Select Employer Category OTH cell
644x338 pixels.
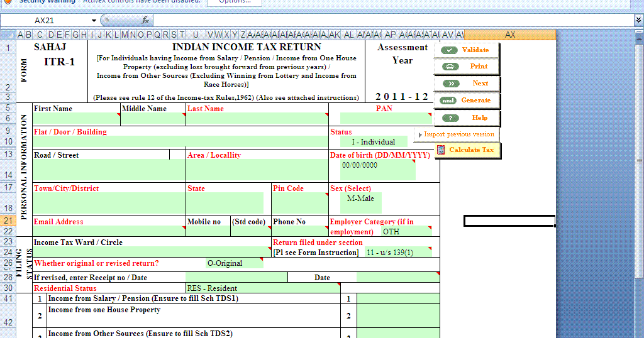(406, 232)
